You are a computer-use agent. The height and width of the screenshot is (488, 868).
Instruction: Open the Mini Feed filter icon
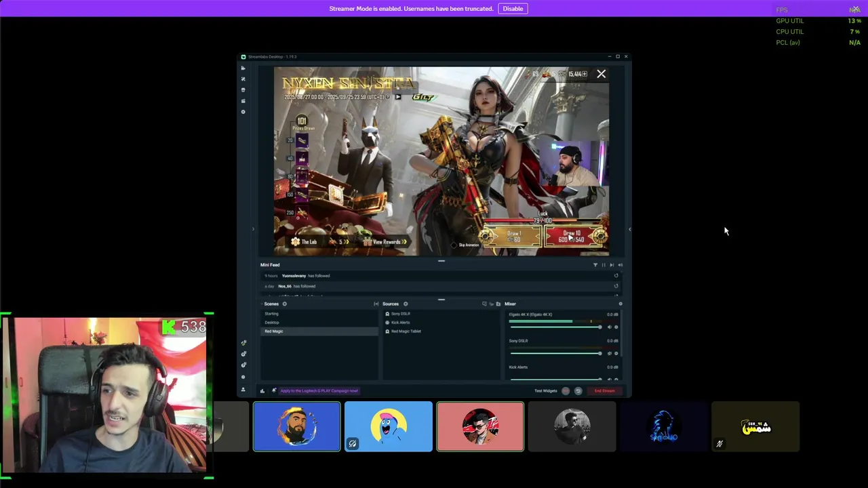595,265
